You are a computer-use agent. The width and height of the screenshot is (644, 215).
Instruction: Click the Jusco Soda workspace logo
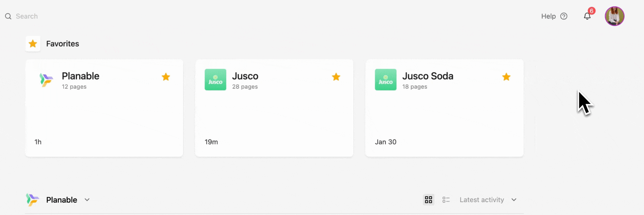[x=386, y=80]
